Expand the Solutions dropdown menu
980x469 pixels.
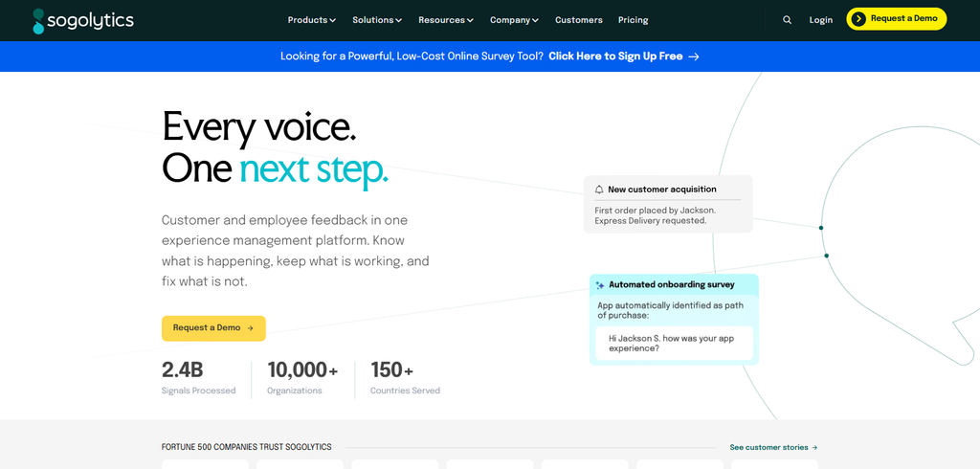coord(377,20)
